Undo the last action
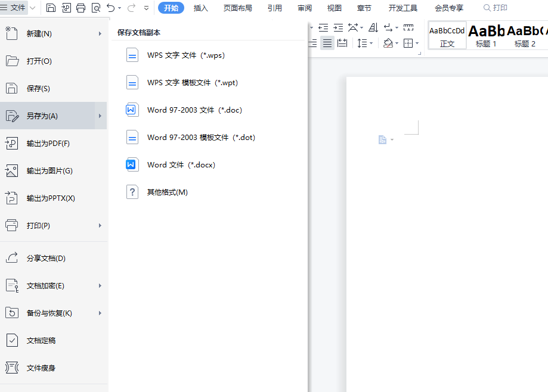Viewport: 548px width, 392px height. click(111, 8)
